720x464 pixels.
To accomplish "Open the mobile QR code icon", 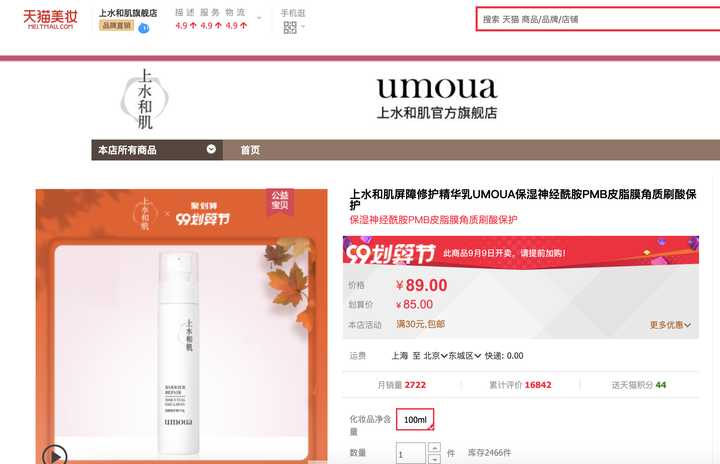I will pos(290,28).
